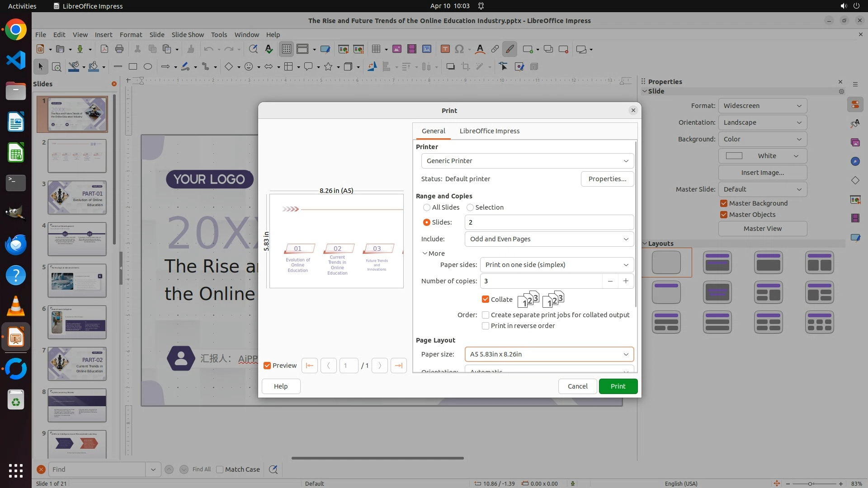Click the Insert Table toolbar icon
The height and width of the screenshot is (488, 868).
[376, 49]
